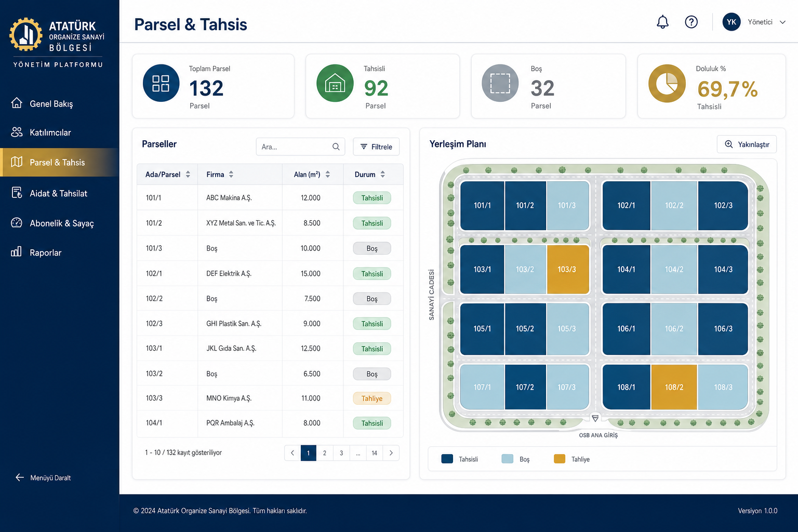Click the Tahsisli green warehouse icon

tap(335, 83)
